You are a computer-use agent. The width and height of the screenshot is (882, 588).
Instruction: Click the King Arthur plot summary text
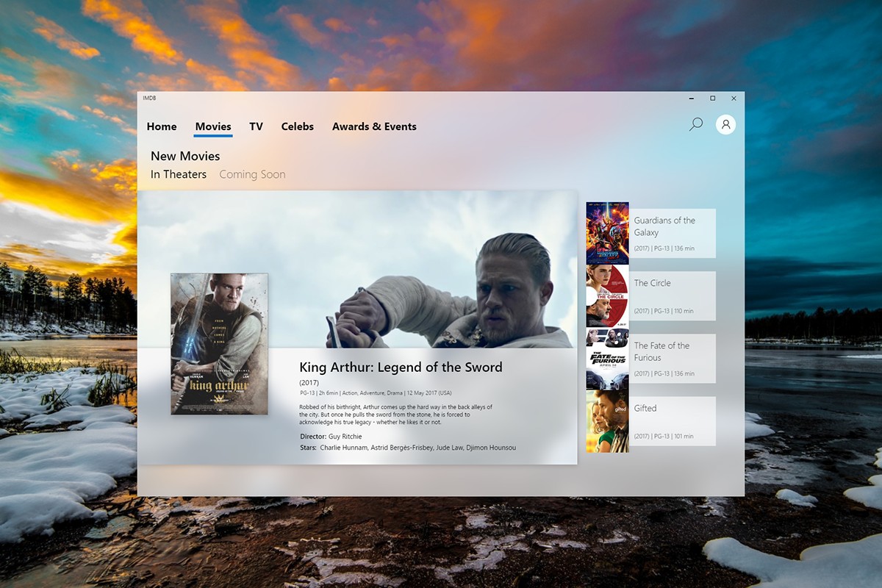[x=395, y=415]
